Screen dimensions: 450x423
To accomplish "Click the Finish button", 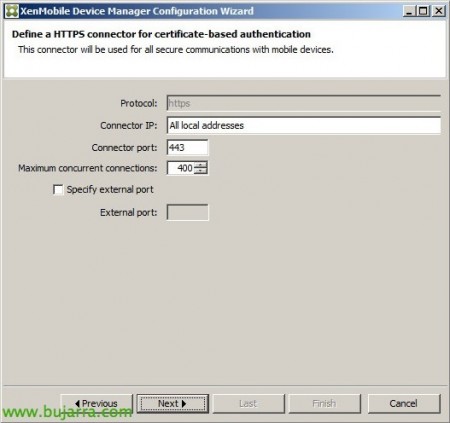I will coord(325,404).
